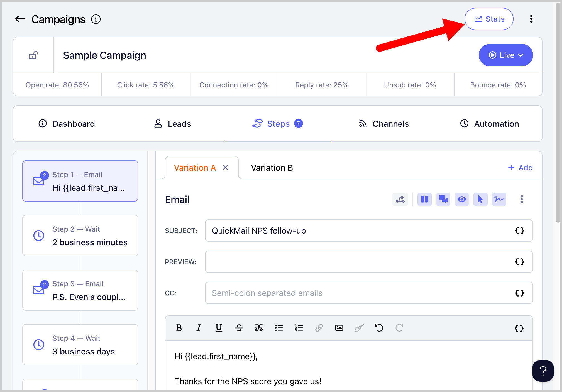
Task: Open the Email section kebab menu
Action: 522,199
